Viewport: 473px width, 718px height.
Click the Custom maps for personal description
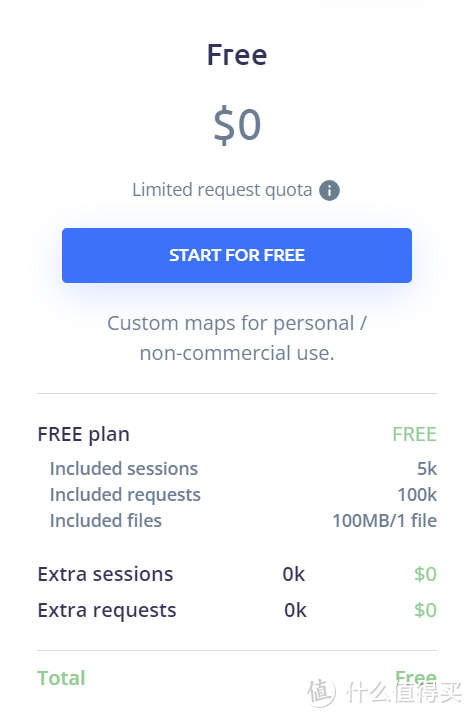point(237,338)
